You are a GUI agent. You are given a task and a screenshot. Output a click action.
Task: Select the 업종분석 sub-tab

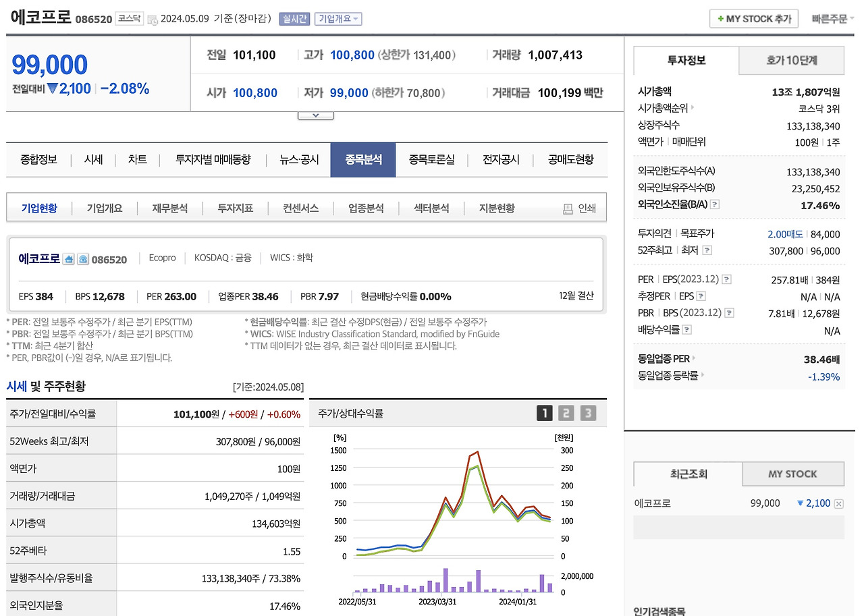(366, 208)
